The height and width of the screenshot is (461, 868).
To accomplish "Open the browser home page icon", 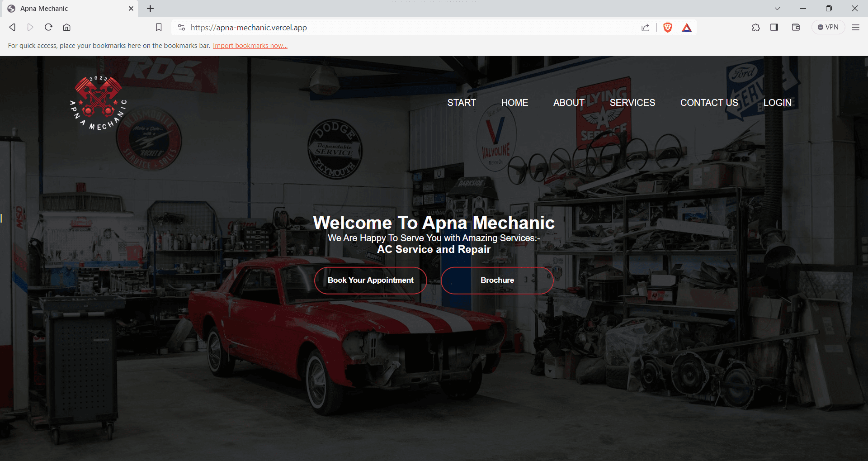I will point(66,27).
